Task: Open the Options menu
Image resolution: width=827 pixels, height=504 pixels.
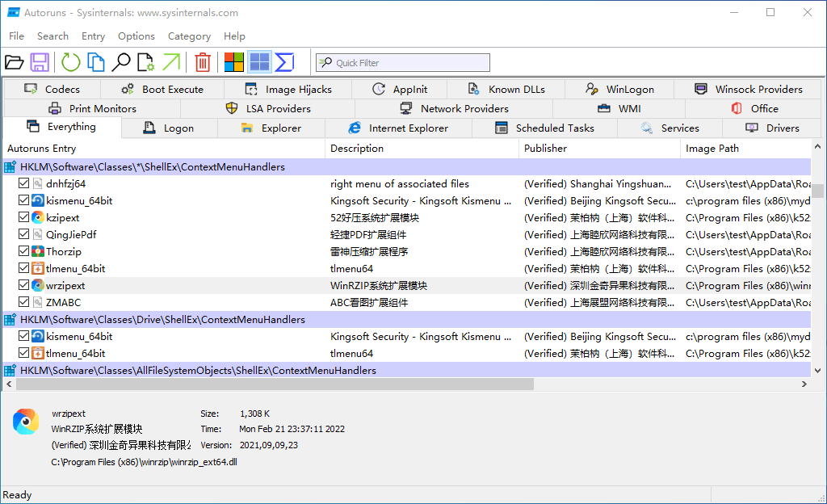Action: pos(136,36)
